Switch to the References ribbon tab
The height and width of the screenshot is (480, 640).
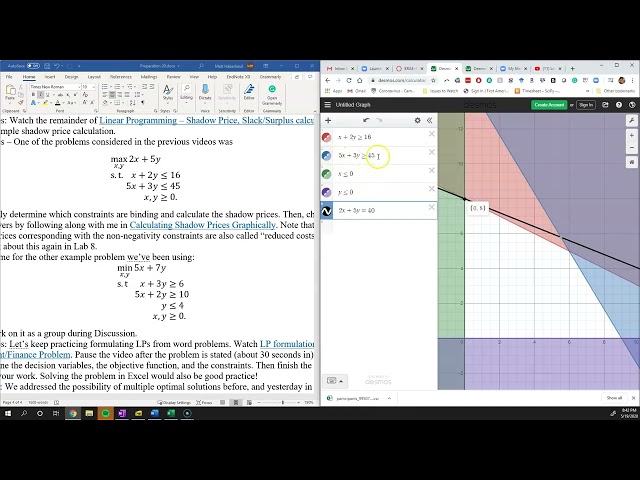coord(121,77)
